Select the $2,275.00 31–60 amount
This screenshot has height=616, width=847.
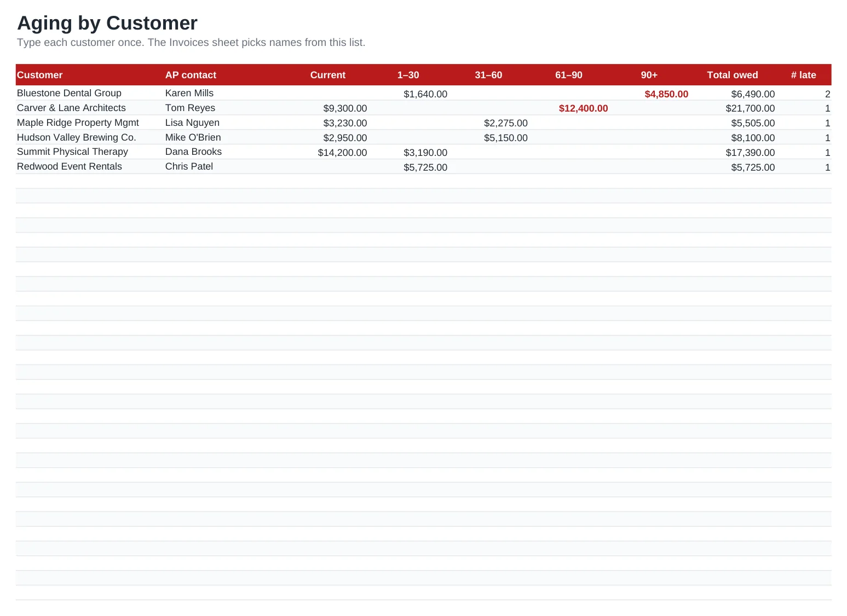506,123
